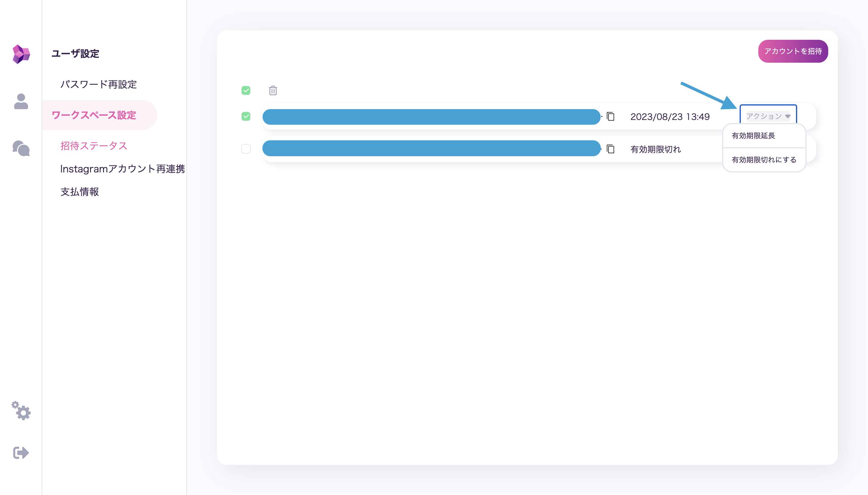Open settings via the gears icon

click(21, 410)
